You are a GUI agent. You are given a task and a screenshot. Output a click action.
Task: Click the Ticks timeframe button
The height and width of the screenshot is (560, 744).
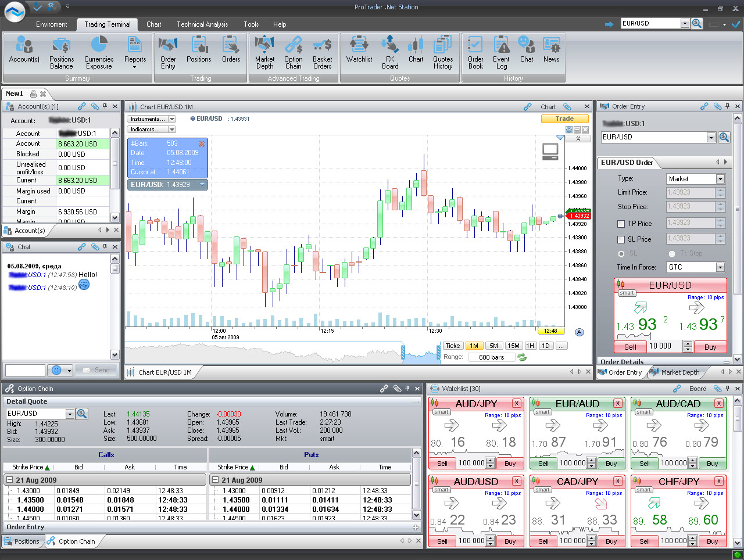[452, 346]
